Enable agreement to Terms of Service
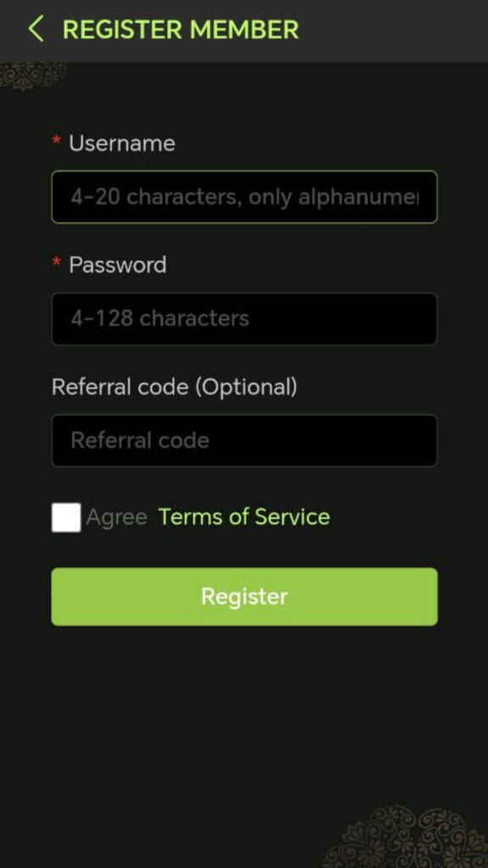 65,517
